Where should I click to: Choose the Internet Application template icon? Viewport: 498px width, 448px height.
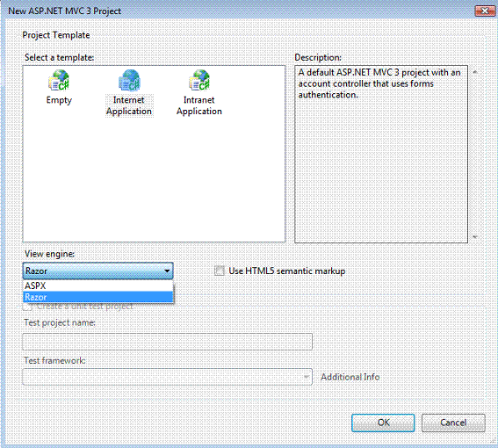(x=129, y=80)
